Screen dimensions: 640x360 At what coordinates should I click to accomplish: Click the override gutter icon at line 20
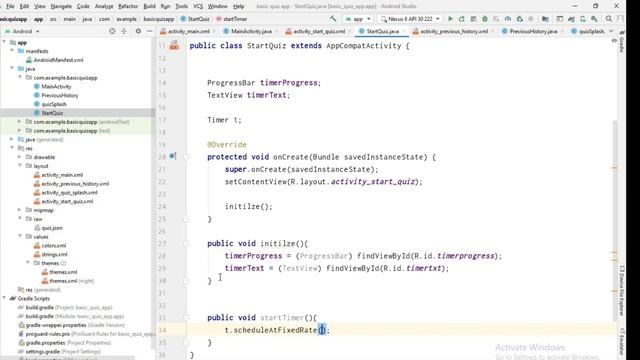173,156
